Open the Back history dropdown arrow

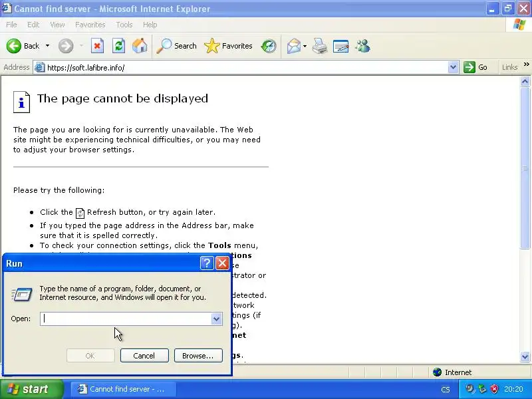47,46
